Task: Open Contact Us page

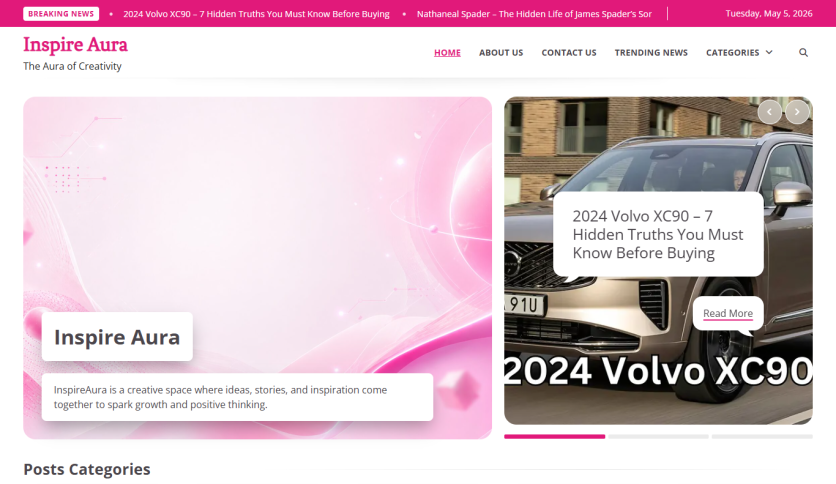Action: tap(569, 53)
